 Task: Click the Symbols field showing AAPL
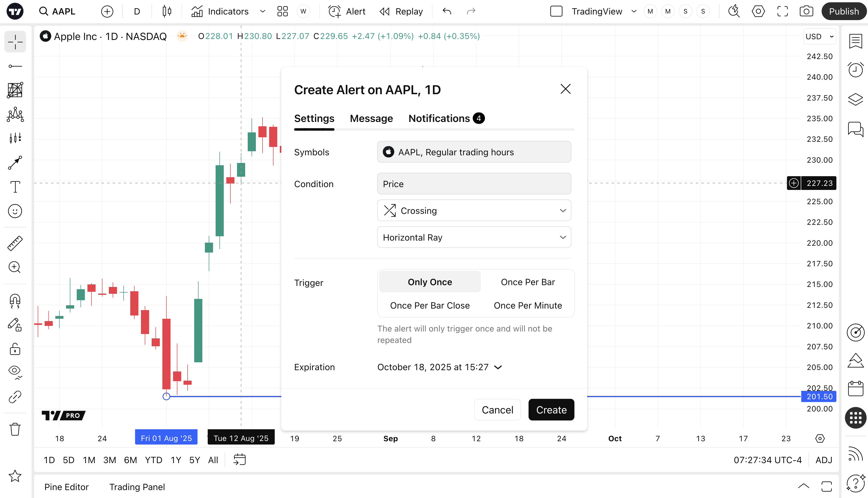474,152
